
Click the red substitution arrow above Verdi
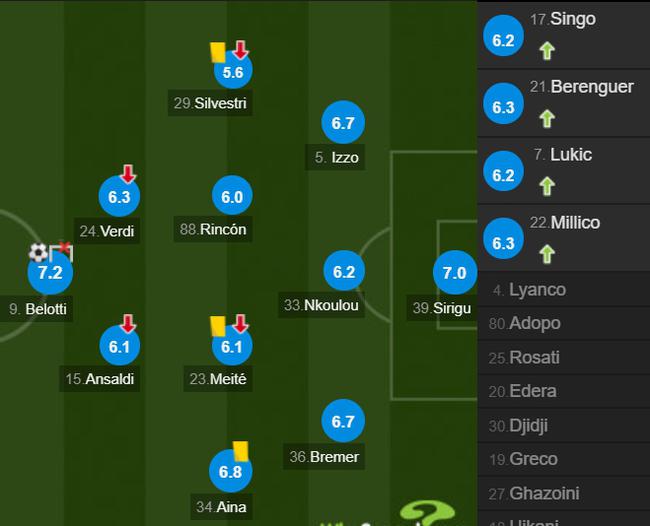click(128, 174)
